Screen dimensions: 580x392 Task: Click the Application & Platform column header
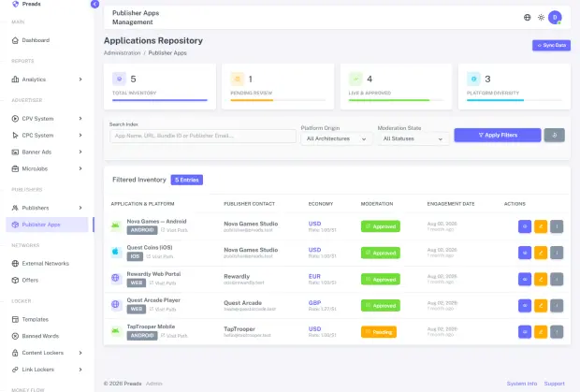[142, 204]
